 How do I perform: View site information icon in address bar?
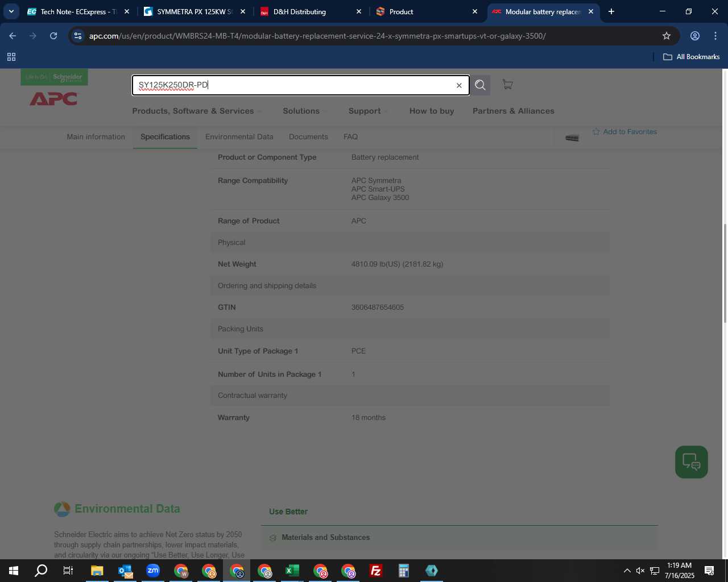[78, 36]
